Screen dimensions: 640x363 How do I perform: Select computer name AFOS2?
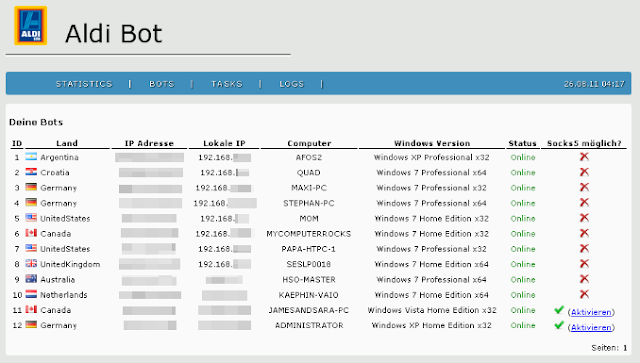point(309,157)
